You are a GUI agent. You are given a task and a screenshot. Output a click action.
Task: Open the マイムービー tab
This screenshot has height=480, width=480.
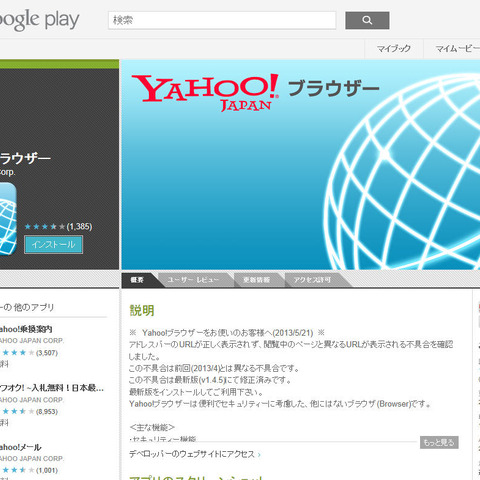click(452, 49)
